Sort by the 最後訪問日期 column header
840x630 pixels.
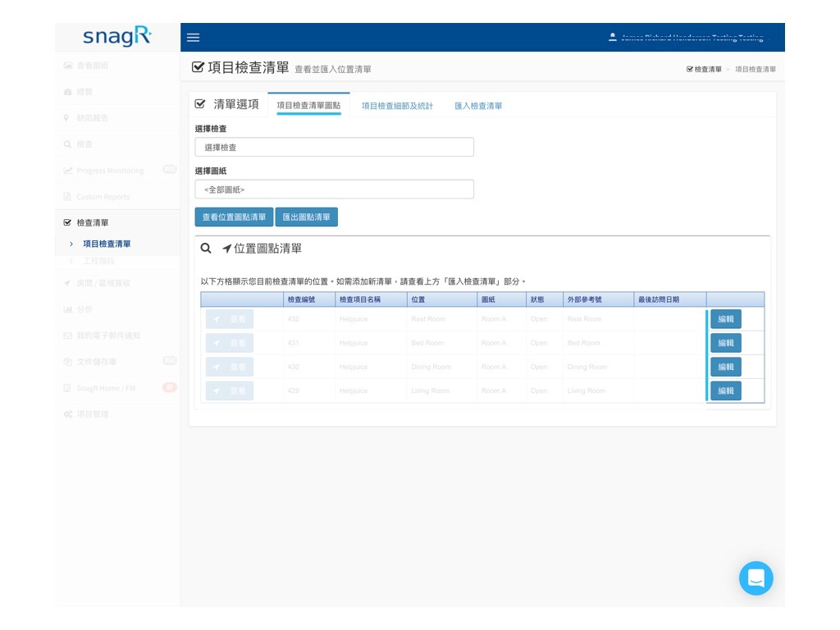point(670,299)
